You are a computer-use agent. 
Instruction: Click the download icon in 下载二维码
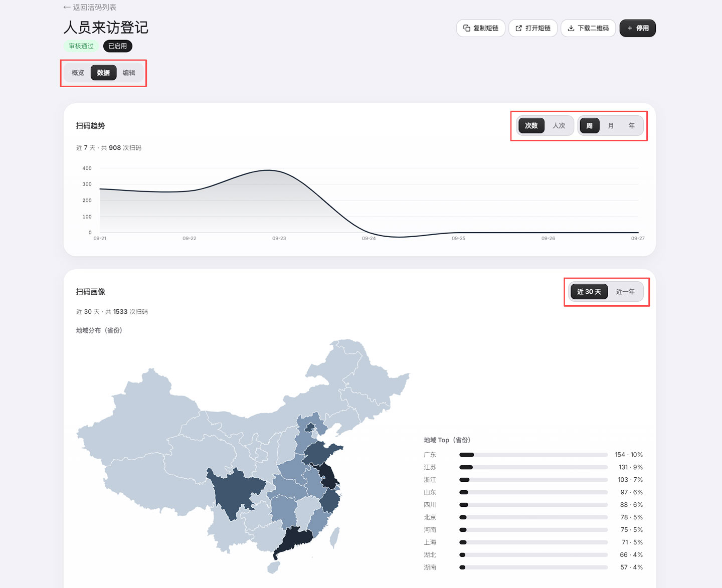pos(571,28)
